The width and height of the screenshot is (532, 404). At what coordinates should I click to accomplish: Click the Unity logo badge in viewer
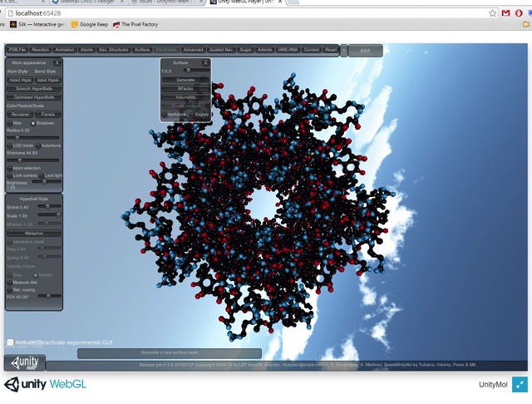tap(25, 362)
